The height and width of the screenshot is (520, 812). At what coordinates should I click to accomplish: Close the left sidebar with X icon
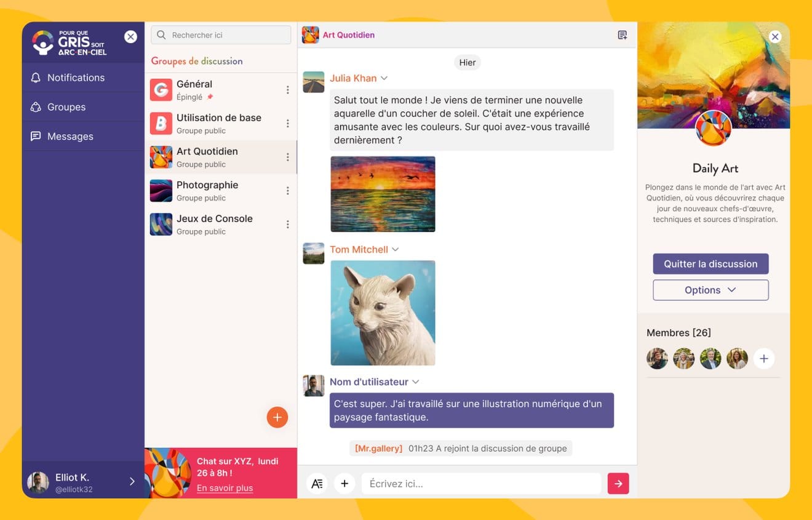click(130, 37)
